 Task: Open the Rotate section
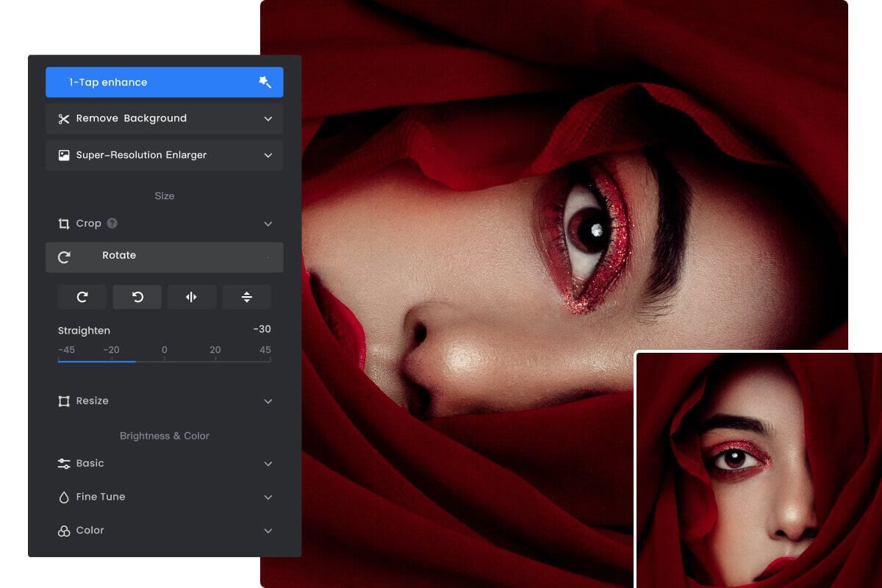165,257
